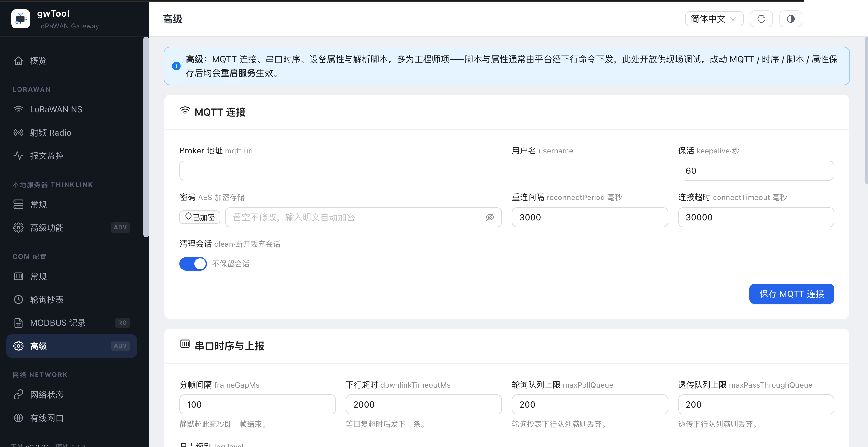
Task: Click the 透传队列上限 maxPassThroughQueue field
Action: (x=756, y=404)
